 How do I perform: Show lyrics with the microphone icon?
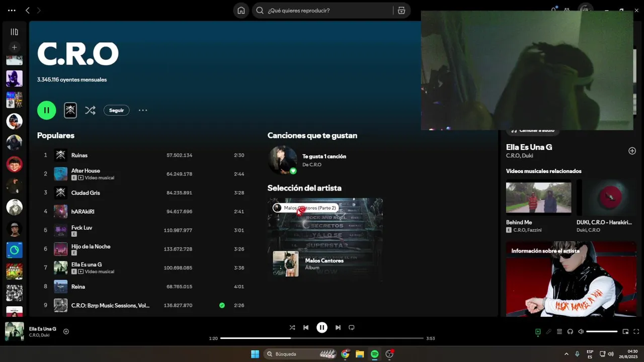point(549,331)
